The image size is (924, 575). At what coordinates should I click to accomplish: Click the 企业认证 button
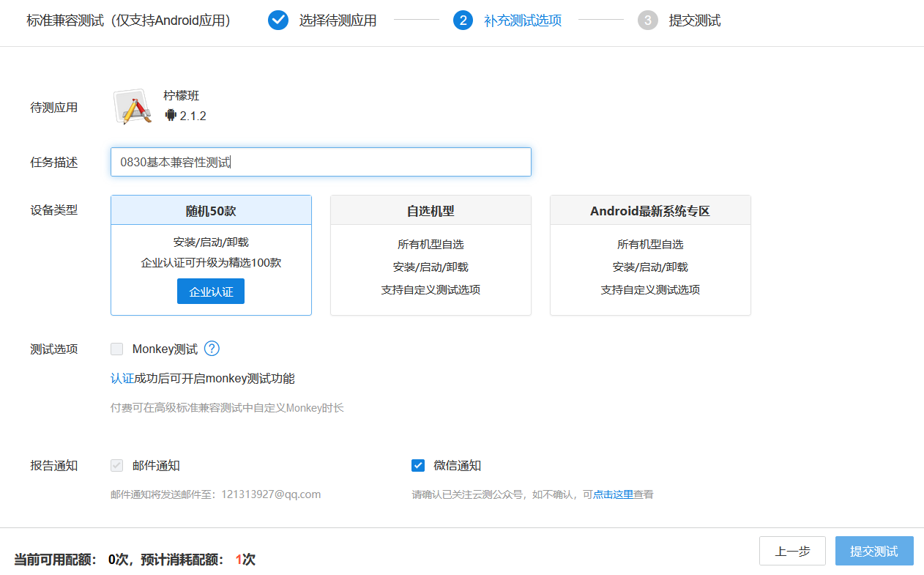tap(211, 292)
